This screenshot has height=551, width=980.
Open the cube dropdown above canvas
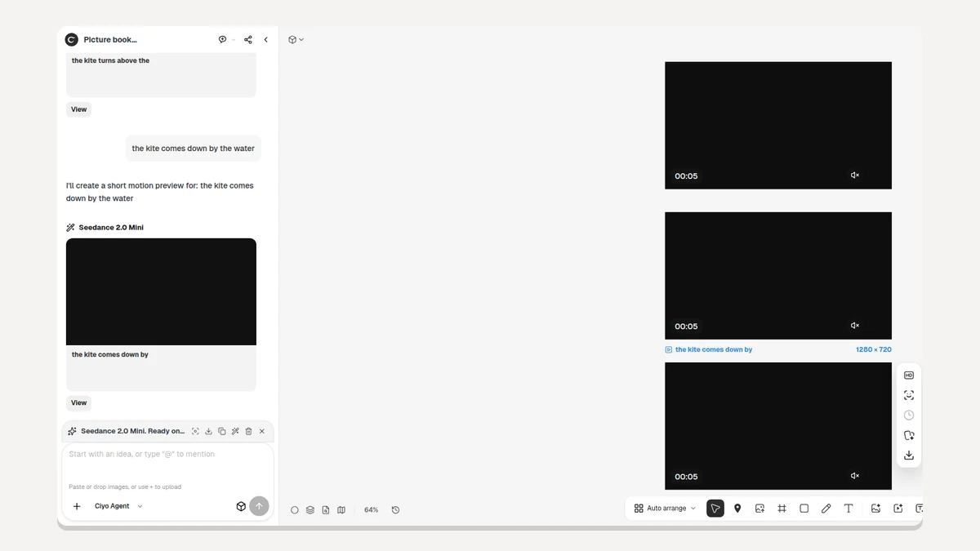[x=296, y=39]
